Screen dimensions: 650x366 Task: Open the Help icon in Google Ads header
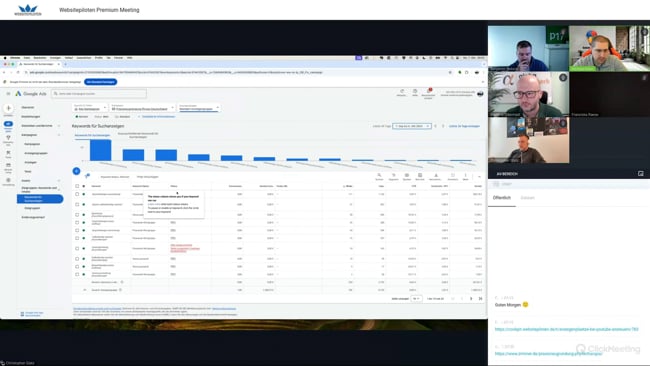click(x=415, y=91)
